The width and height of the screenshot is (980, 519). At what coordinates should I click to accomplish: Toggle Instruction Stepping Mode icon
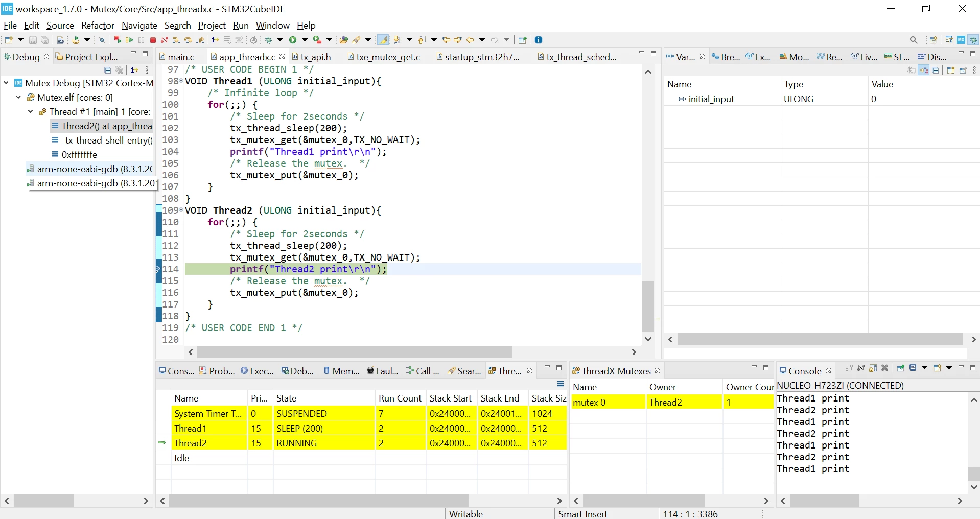click(215, 40)
